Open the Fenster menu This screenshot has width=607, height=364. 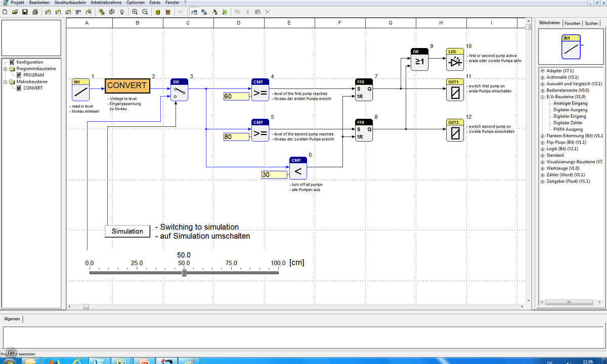[172, 3]
